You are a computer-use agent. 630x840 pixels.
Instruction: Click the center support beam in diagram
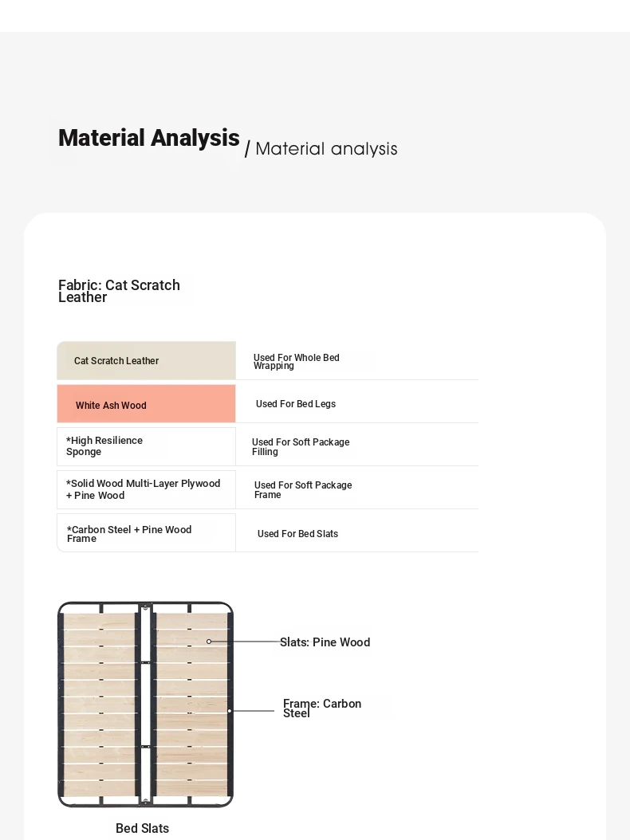(145, 705)
